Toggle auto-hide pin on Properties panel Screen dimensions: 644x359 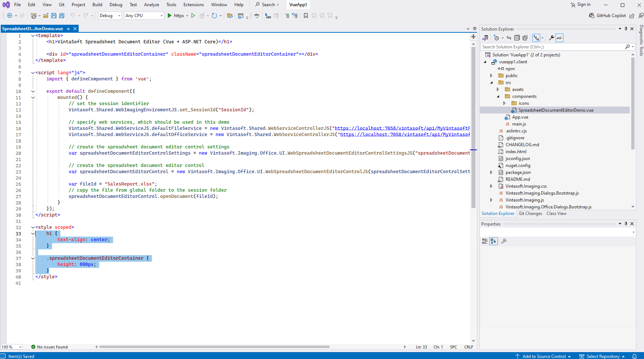(626, 224)
